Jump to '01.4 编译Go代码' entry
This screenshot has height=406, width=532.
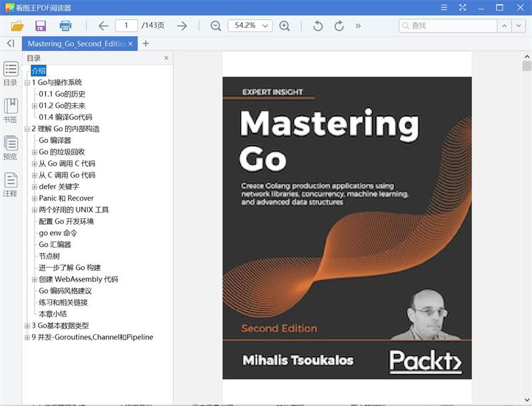click(x=65, y=117)
